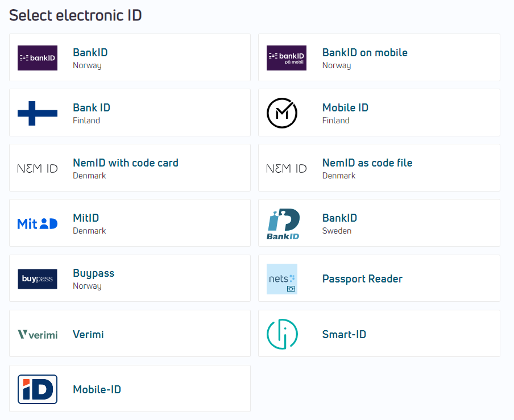The image size is (514, 420).
Task: Select BankID on mobile
Action: (x=379, y=57)
